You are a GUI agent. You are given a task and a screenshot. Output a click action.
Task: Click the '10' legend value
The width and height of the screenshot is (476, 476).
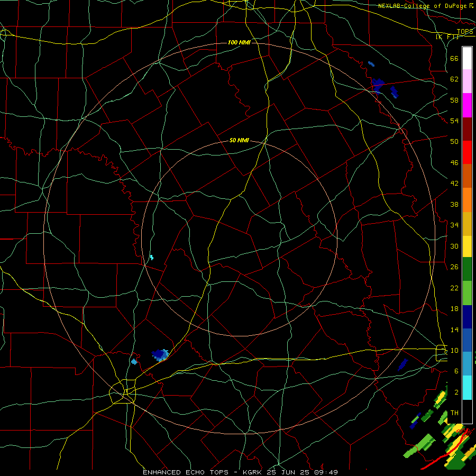tap(454, 351)
